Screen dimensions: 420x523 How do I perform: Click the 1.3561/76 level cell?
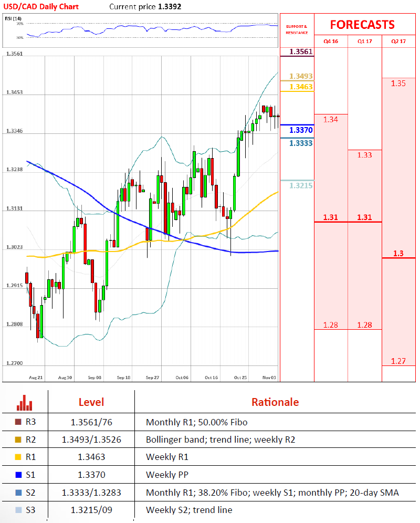[x=91, y=422]
